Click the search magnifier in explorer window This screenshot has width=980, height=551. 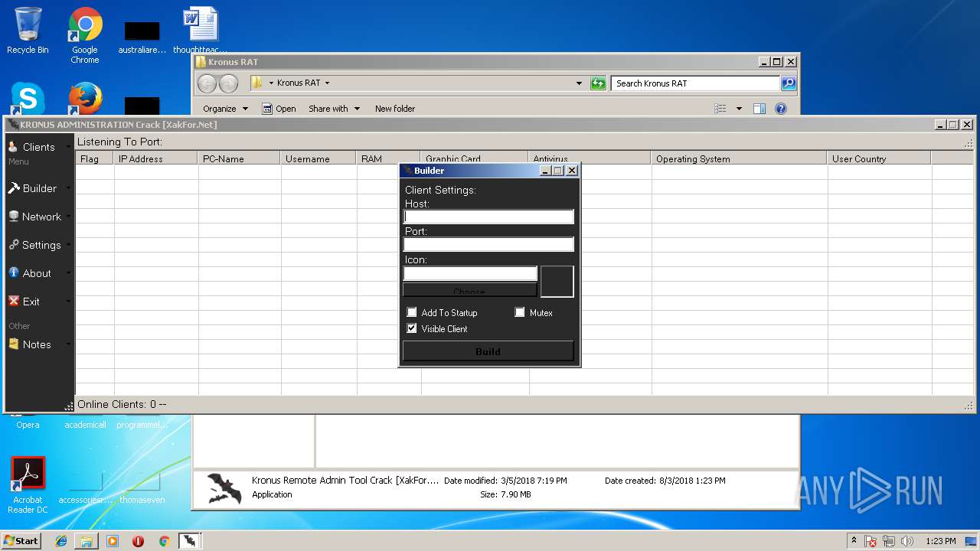pyautogui.click(x=789, y=83)
